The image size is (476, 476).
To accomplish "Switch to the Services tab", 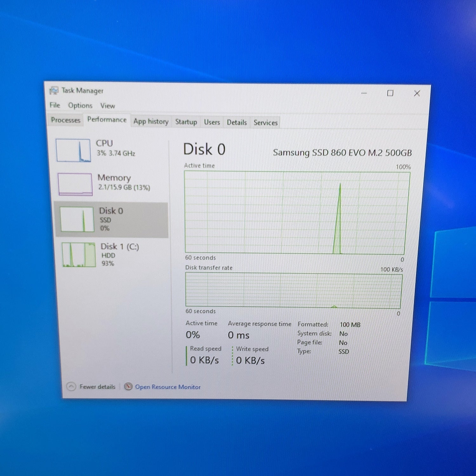I will (x=266, y=123).
